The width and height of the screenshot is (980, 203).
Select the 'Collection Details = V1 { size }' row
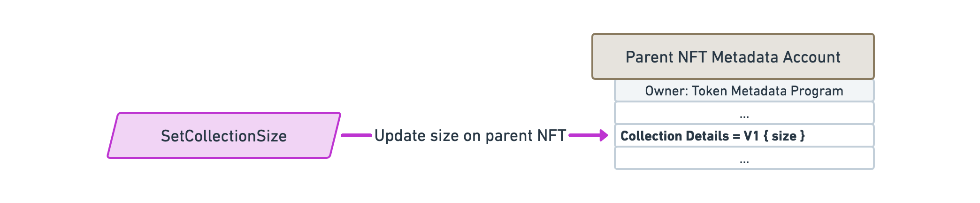744,136
